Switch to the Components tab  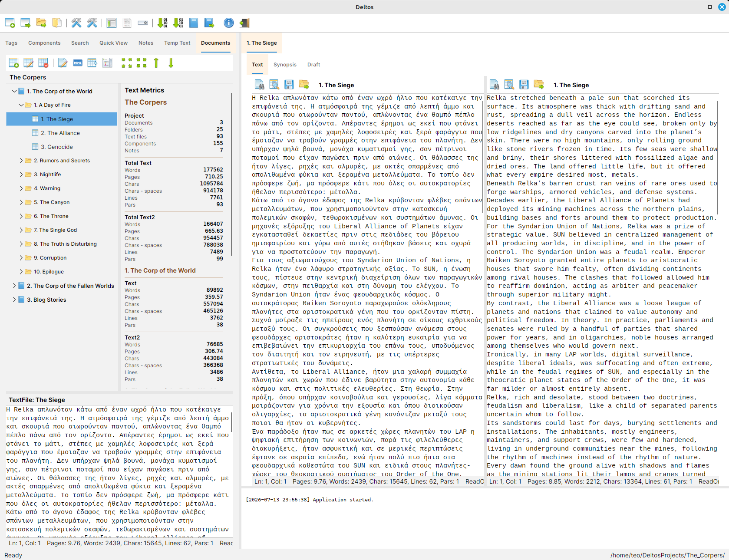point(44,43)
